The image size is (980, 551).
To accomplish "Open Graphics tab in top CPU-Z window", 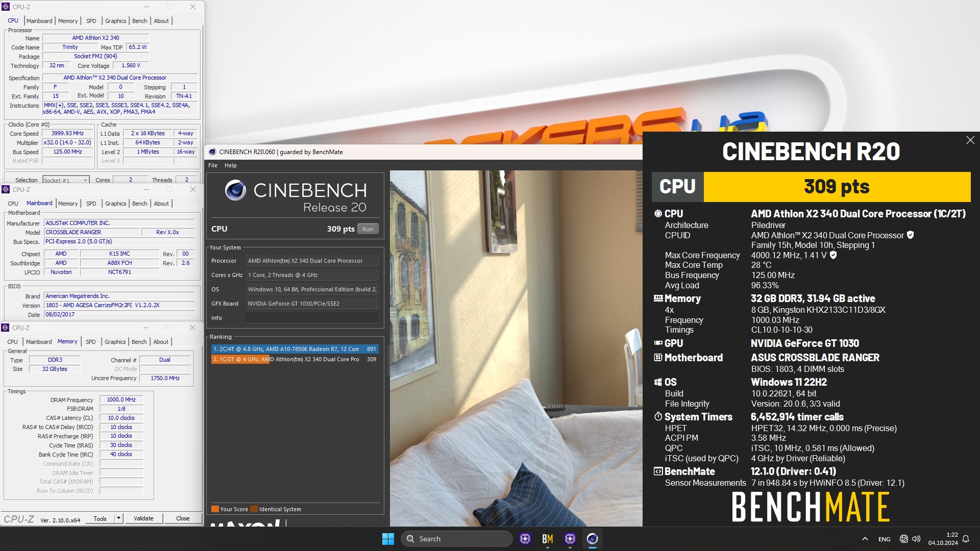I will click(x=116, y=21).
